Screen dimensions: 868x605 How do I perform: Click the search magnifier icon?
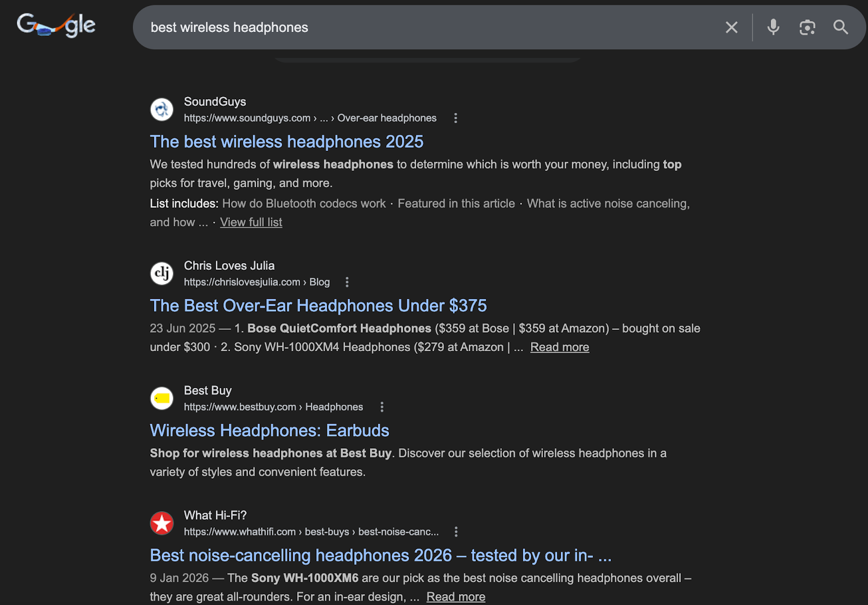click(840, 27)
